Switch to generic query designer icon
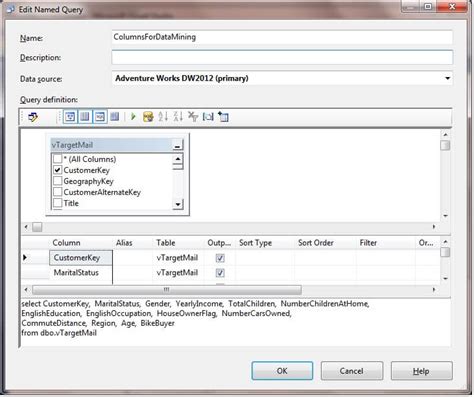The image size is (474, 397). click(33, 117)
